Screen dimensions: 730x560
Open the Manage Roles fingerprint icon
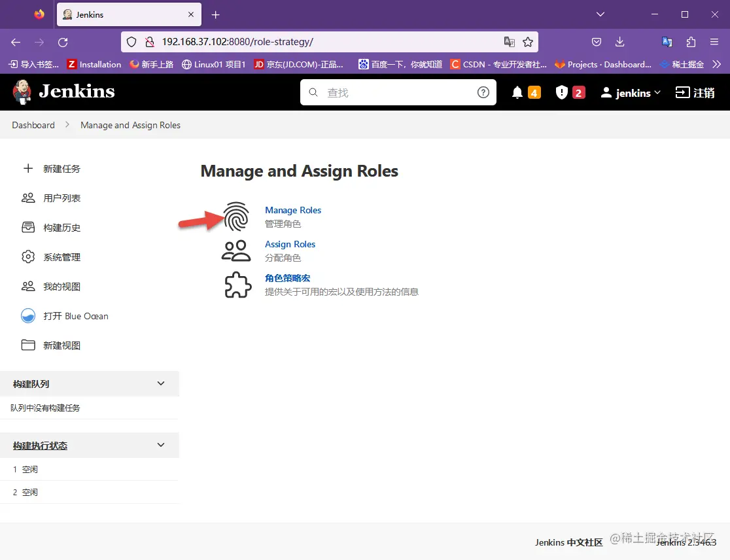pyautogui.click(x=236, y=217)
